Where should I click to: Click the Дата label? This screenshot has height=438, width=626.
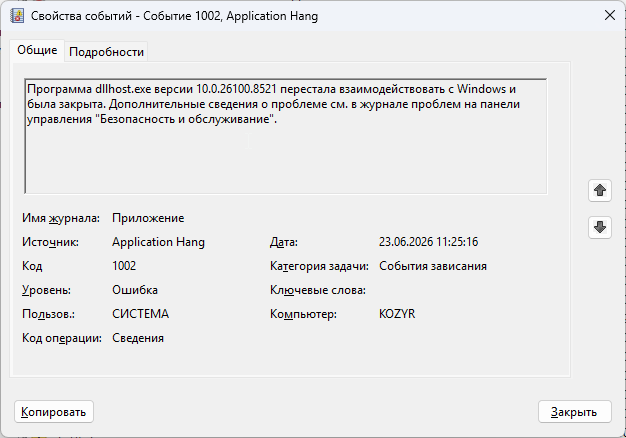(x=284, y=242)
